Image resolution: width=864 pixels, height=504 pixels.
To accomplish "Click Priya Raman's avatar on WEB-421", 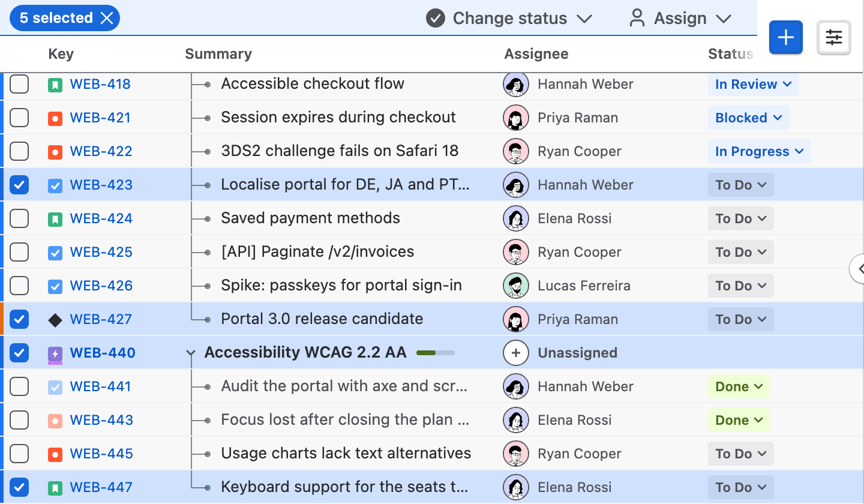I will click(x=516, y=118).
